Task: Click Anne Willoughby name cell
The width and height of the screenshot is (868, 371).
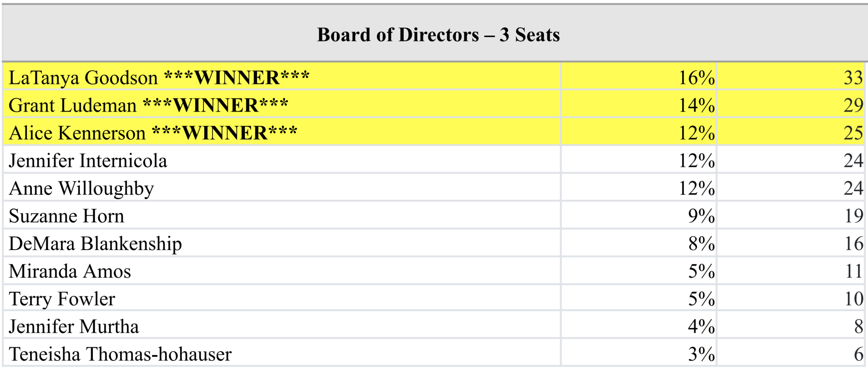Action: (x=282, y=188)
